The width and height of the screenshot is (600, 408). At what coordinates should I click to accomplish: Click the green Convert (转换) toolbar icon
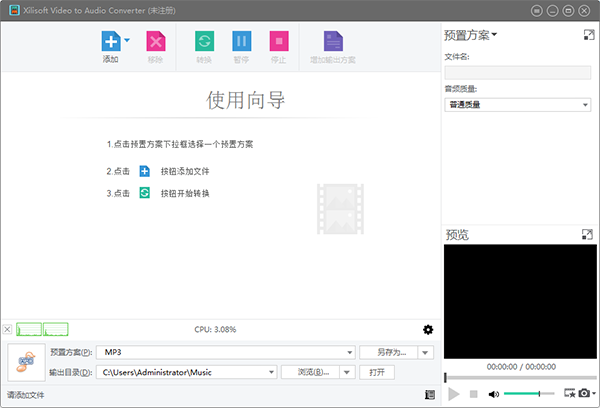coord(204,41)
